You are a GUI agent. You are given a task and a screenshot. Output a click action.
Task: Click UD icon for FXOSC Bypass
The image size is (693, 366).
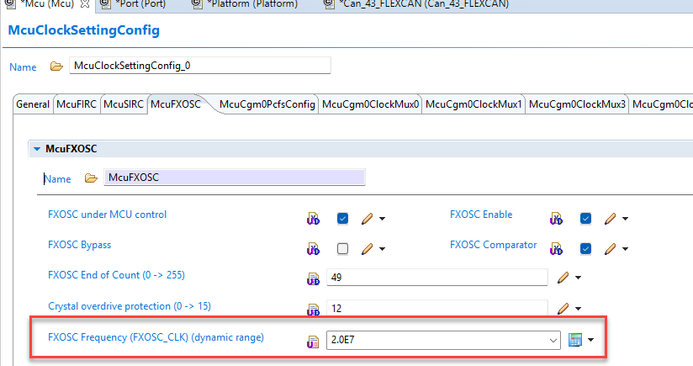[x=313, y=249]
